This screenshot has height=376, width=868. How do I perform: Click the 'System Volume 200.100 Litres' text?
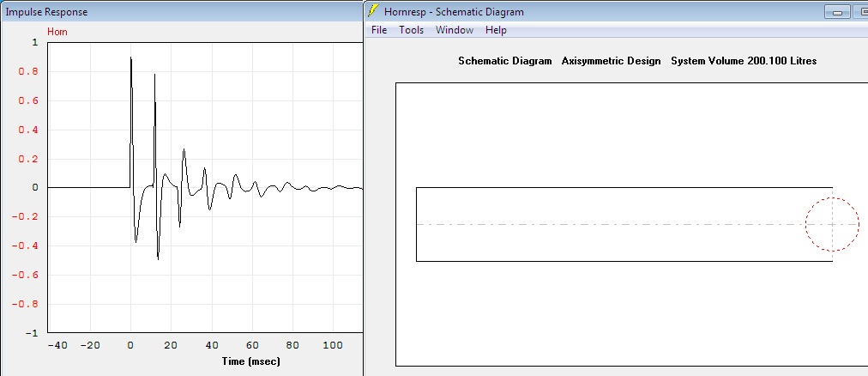click(x=744, y=61)
